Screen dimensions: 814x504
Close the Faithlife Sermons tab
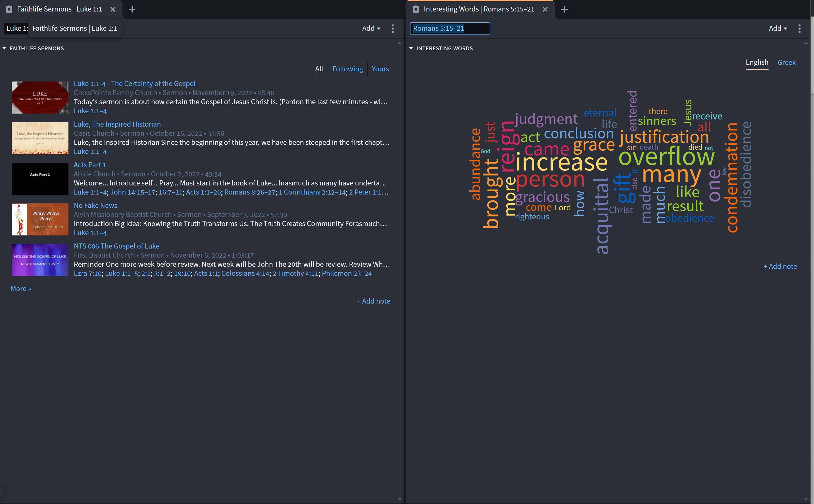[x=113, y=9]
